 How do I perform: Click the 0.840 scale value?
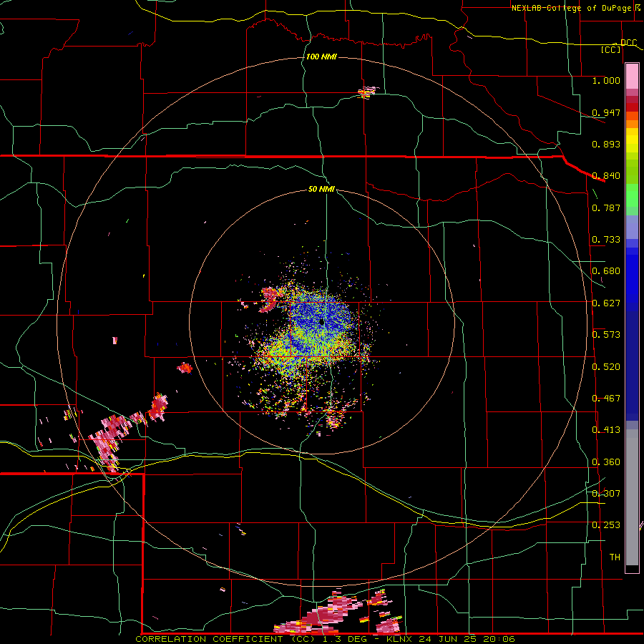(606, 176)
